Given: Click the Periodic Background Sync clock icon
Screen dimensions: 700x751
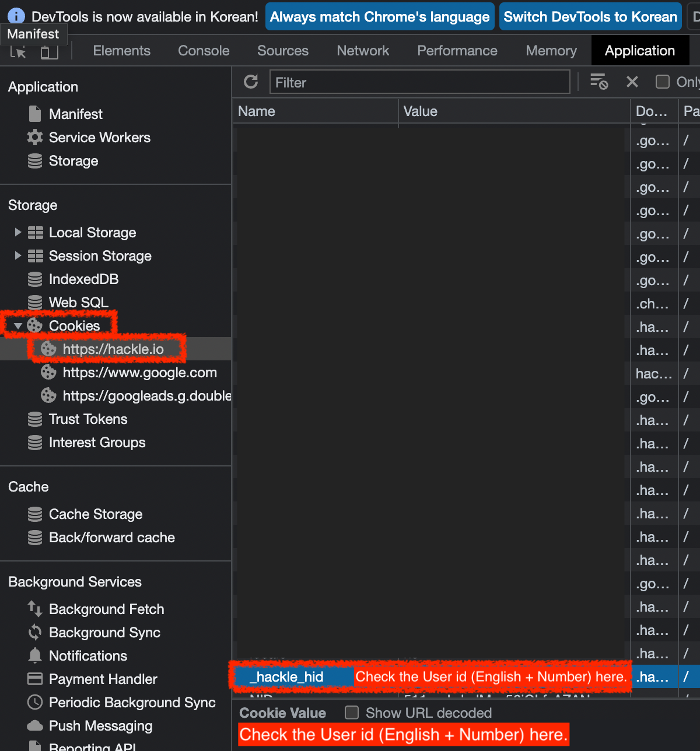Looking at the screenshot, I should 35,702.
